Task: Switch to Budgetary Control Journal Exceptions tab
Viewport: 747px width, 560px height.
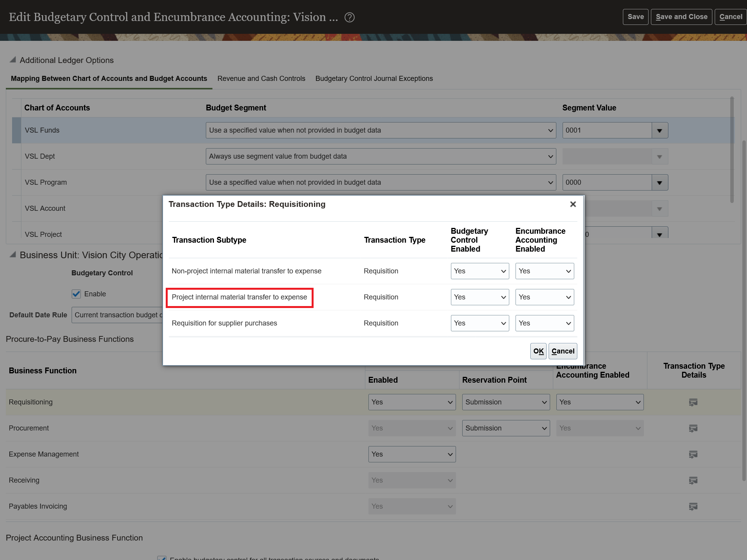Action: pyautogui.click(x=373, y=79)
